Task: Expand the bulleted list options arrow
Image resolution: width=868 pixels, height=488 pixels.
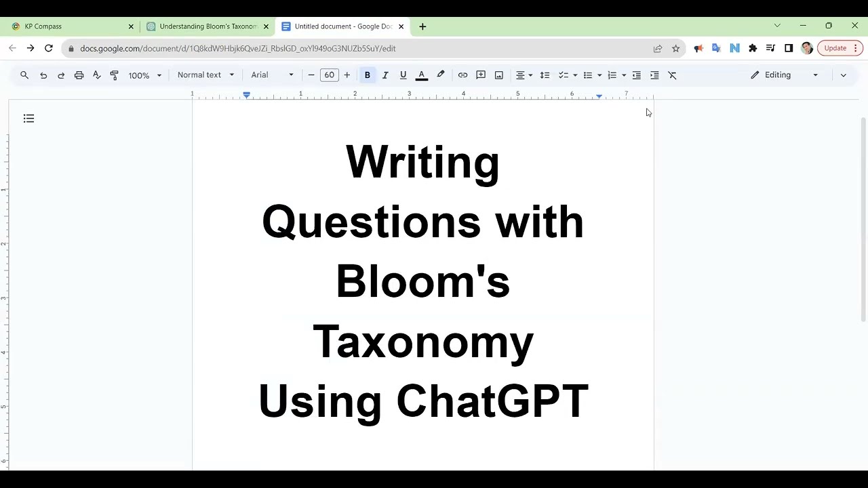Action: 599,75
